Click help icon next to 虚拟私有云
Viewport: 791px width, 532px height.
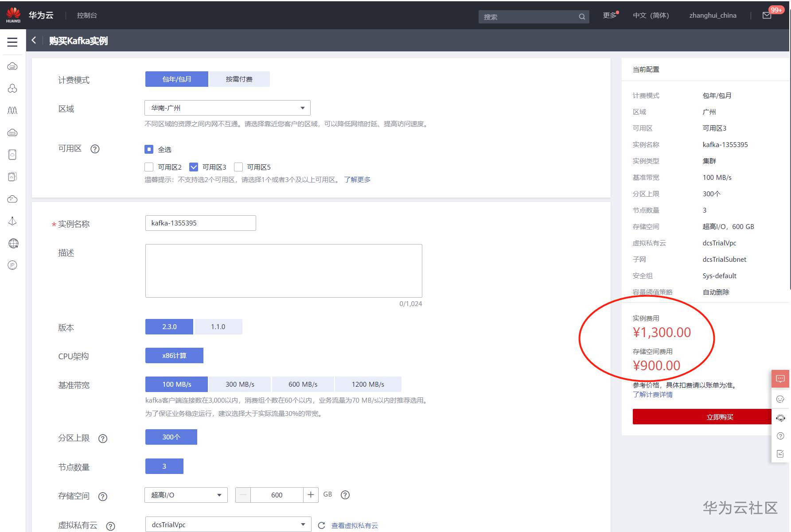(111, 526)
